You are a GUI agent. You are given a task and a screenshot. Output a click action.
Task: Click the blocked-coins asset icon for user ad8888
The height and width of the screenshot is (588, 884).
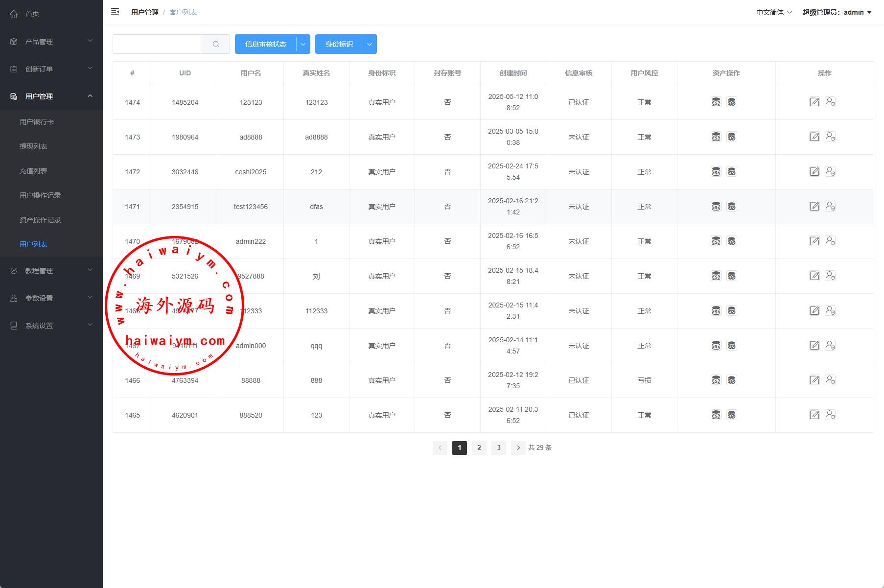(732, 137)
